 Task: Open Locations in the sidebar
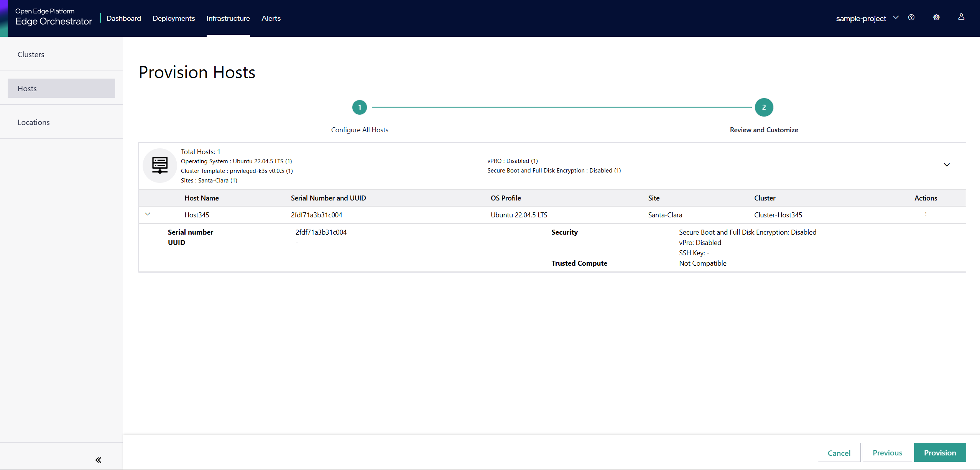tap(61, 122)
